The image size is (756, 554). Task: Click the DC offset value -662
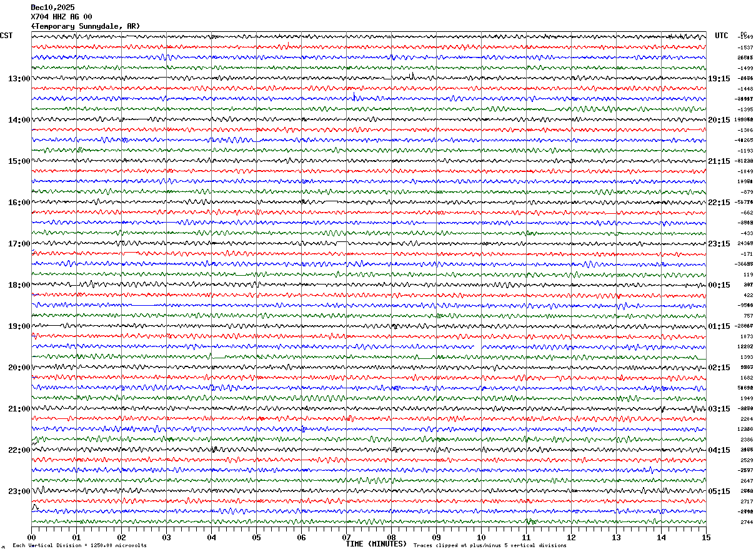(747, 213)
